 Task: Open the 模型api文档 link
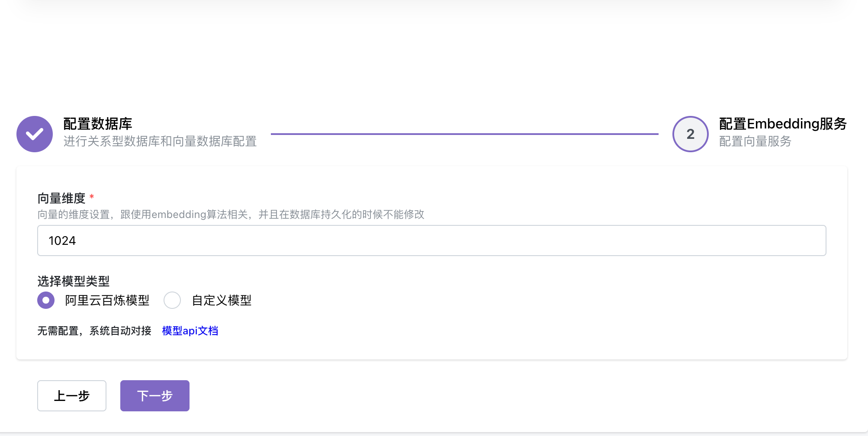(190, 331)
